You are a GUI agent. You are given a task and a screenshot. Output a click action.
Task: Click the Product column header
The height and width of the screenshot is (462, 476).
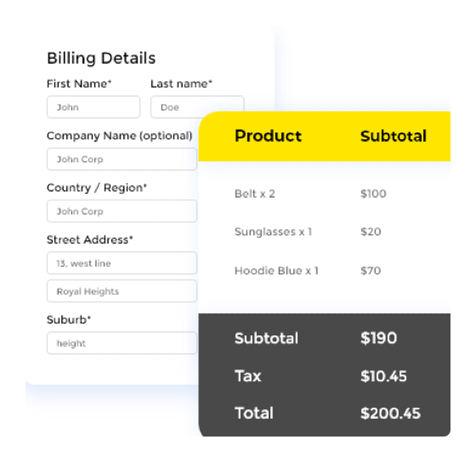(x=268, y=136)
